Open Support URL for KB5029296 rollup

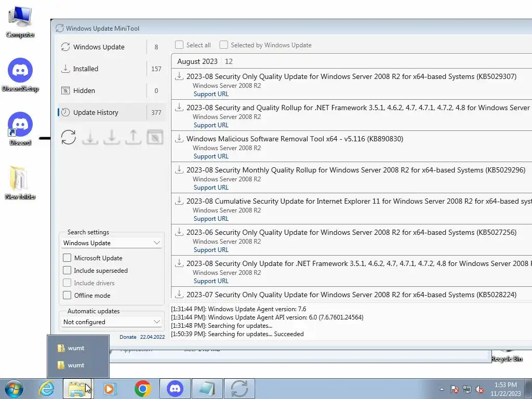click(x=211, y=188)
